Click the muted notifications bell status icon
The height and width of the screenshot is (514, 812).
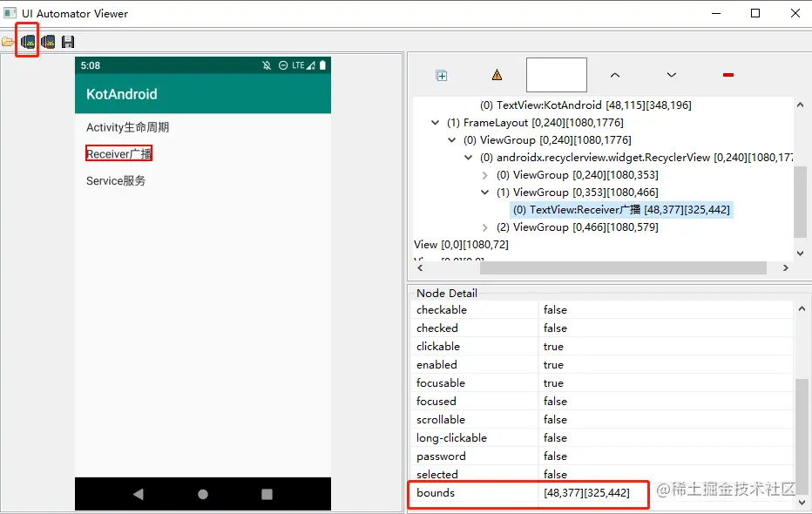click(267, 65)
